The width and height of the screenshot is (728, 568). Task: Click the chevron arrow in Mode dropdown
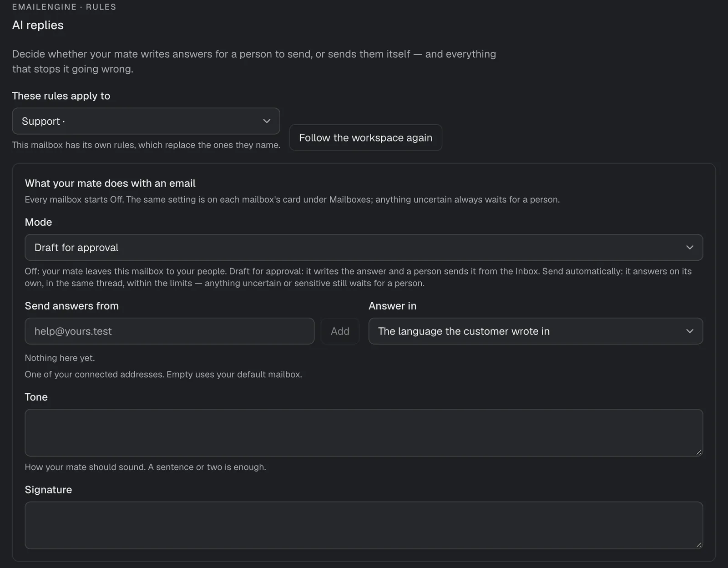(x=690, y=248)
